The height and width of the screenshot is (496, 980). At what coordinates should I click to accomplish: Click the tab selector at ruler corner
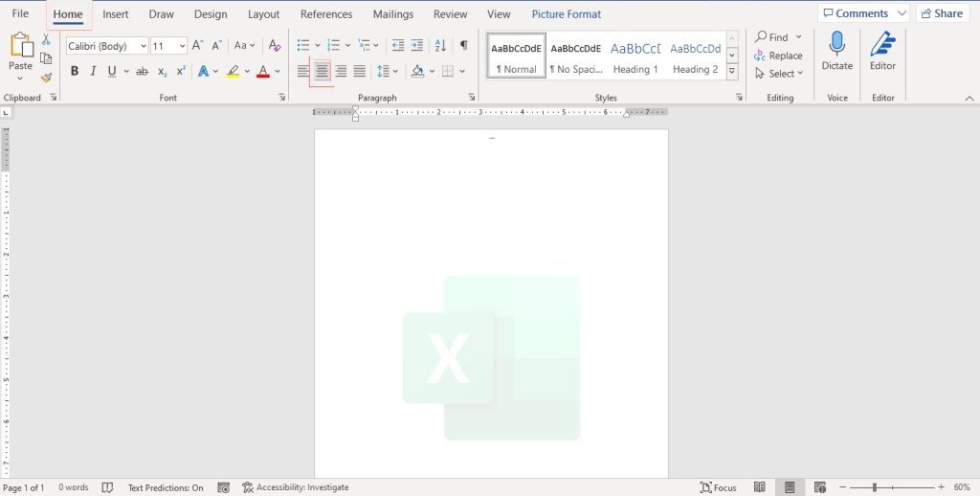click(6, 113)
